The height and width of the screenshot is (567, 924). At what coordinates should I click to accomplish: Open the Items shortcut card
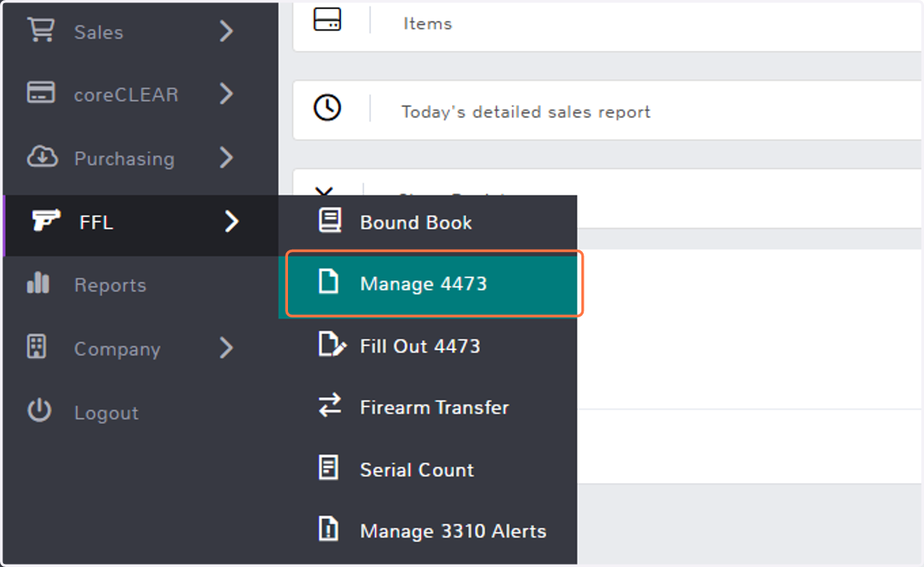click(608, 25)
